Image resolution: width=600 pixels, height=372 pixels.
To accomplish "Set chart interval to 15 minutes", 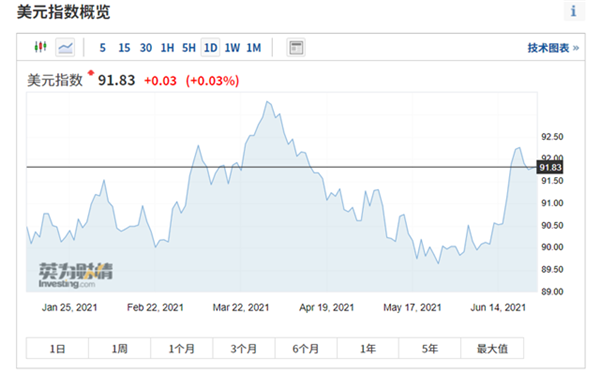I will 124,48.
